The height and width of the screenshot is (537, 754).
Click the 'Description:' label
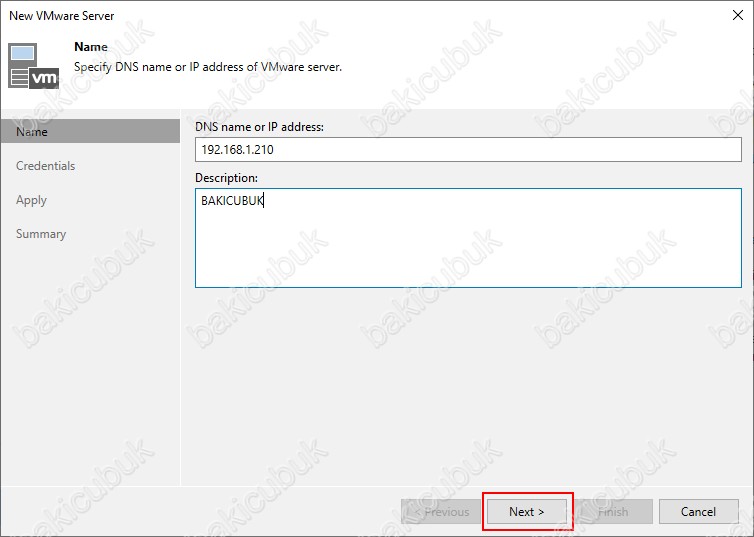click(x=226, y=178)
